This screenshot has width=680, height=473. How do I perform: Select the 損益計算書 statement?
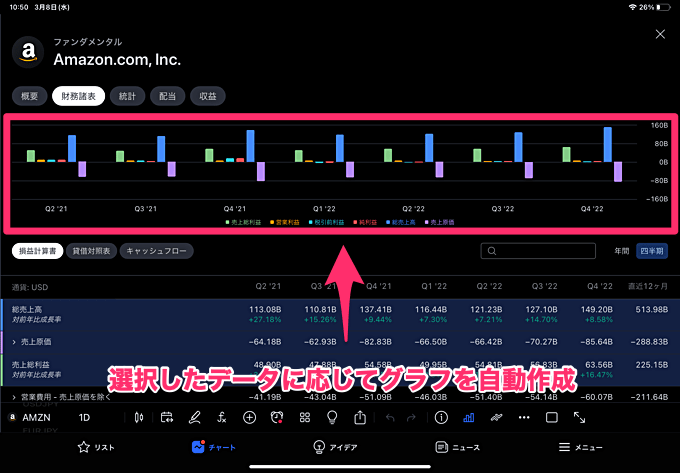tap(37, 251)
